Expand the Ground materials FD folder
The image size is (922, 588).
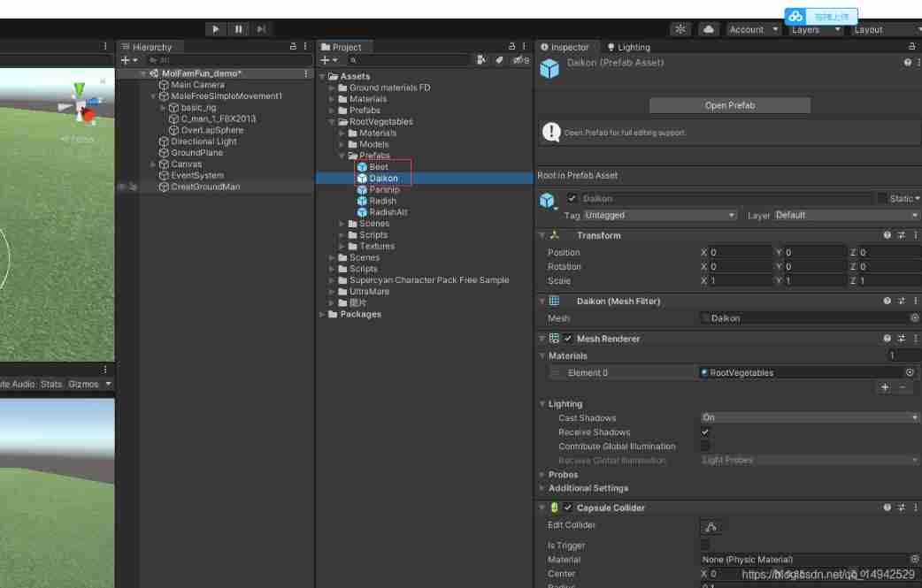332,88
